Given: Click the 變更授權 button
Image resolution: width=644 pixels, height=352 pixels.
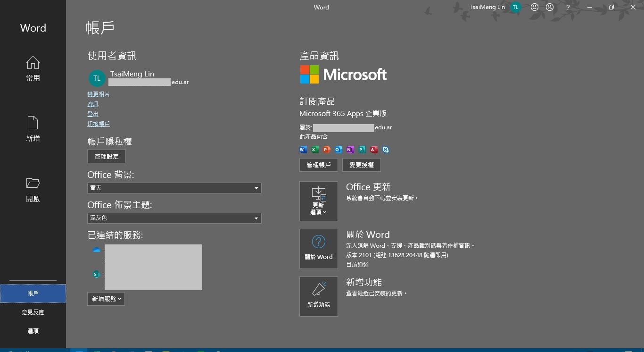Looking at the screenshot, I should [362, 165].
